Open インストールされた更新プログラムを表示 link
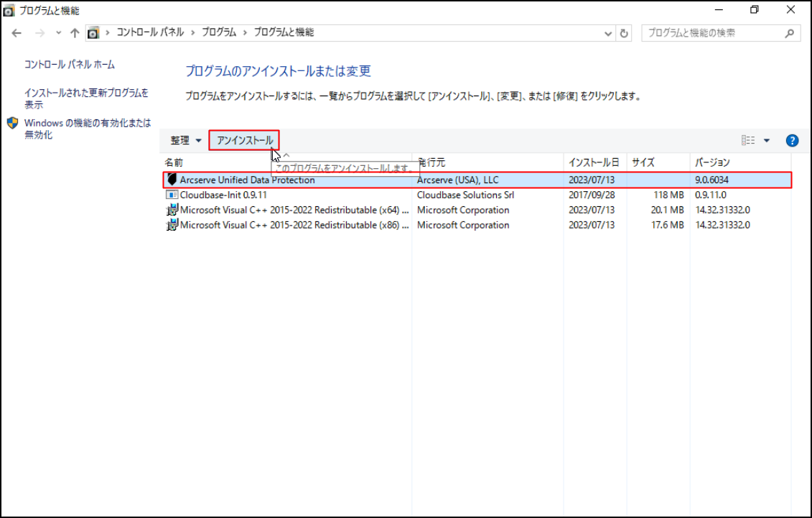Viewport: 812px width, 518px height. (86, 98)
